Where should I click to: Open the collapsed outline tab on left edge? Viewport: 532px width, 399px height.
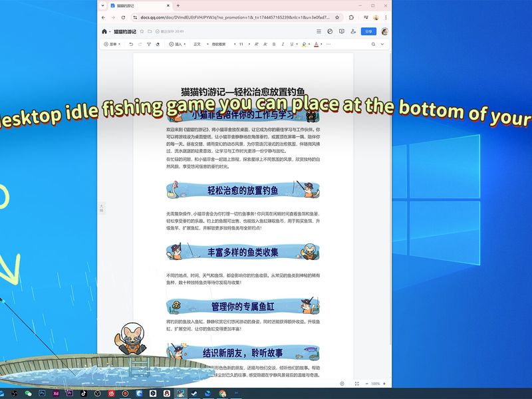101,207
